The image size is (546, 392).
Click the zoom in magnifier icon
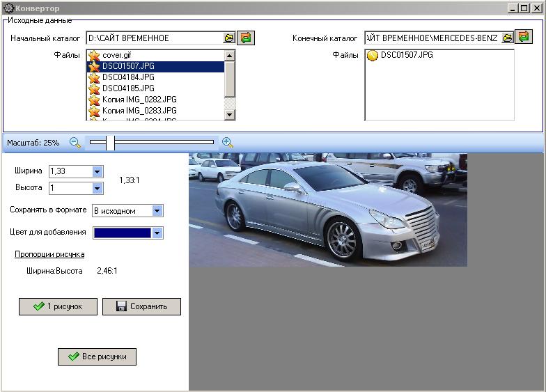pos(227,142)
